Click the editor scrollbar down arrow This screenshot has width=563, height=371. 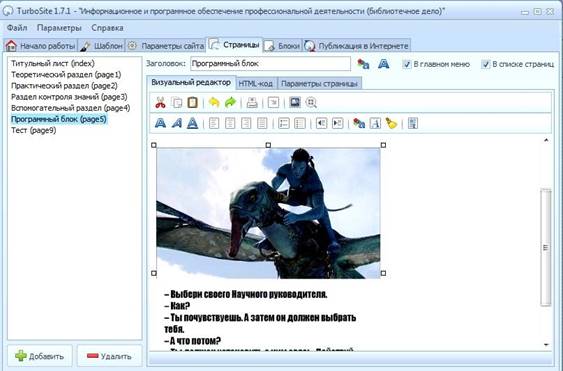coord(546,345)
